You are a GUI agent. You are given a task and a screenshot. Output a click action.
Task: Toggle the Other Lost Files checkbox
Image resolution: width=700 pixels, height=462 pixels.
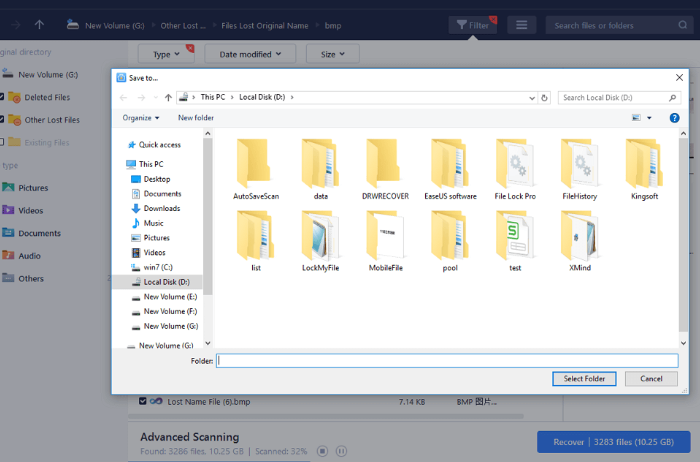tap(1, 119)
